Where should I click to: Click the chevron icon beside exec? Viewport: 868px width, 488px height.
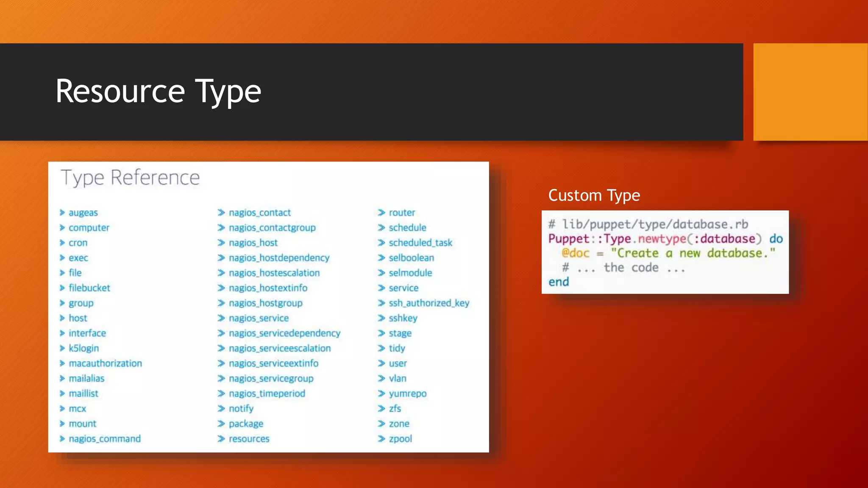click(x=62, y=258)
